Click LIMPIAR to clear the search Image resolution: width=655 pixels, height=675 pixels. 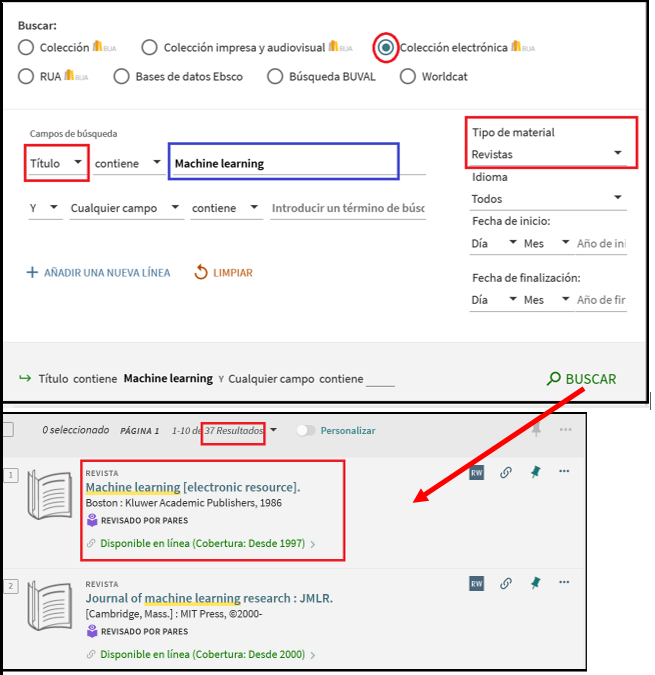coord(223,272)
